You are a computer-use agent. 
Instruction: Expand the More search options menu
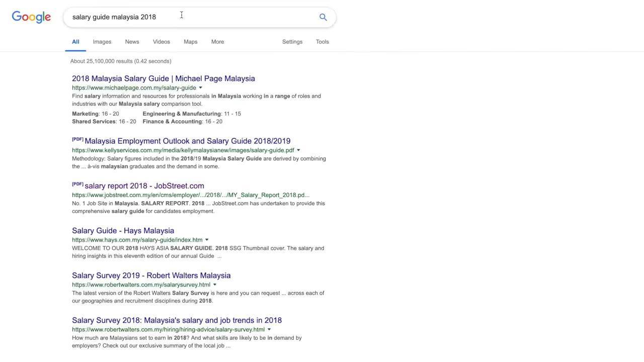point(218,42)
